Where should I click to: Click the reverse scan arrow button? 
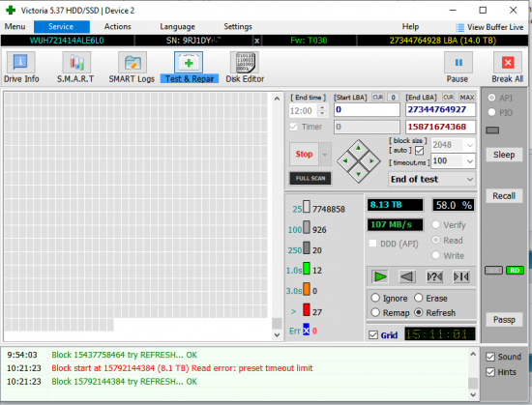407,276
